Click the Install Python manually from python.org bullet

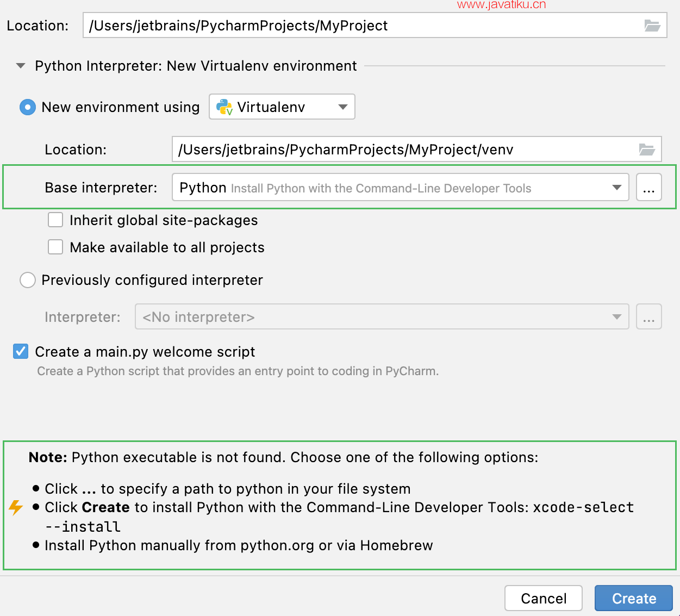pos(239,545)
